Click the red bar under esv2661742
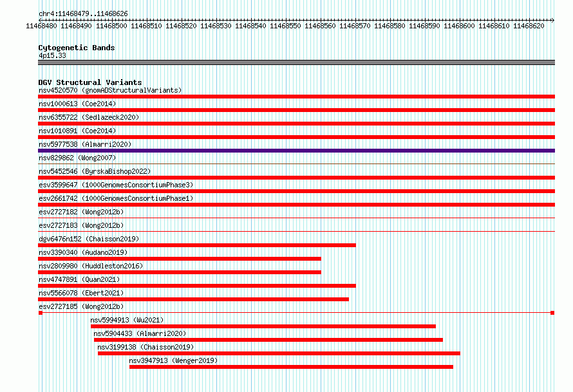The height and width of the screenshot is (392, 573). pyautogui.click(x=296, y=205)
